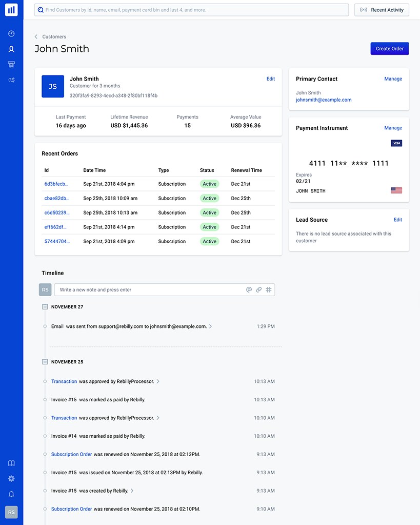This screenshot has width=420, height=525.
Task: Expand the email sent timeline entry chevron
Action: click(x=210, y=326)
